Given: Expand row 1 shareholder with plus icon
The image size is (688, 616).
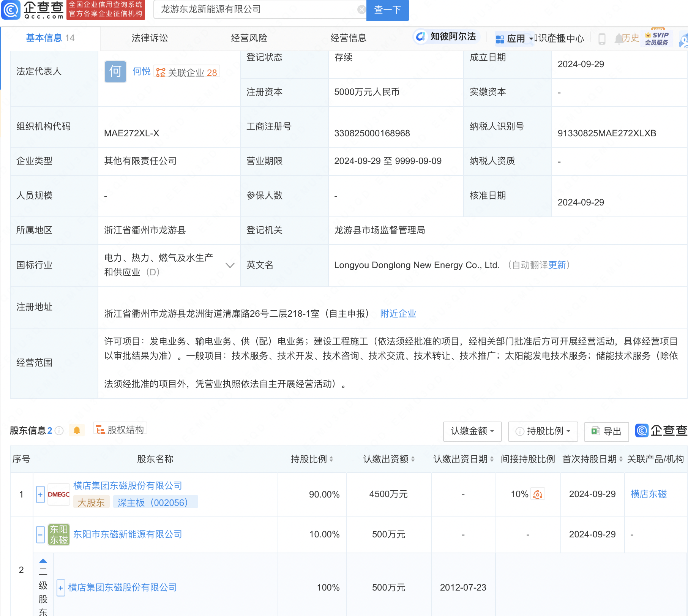Looking at the screenshot, I should (40, 494).
